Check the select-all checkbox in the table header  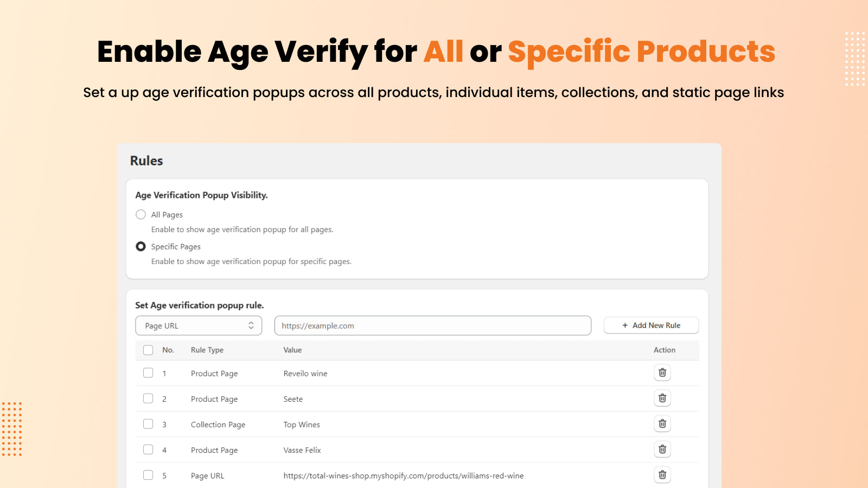click(x=148, y=350)
